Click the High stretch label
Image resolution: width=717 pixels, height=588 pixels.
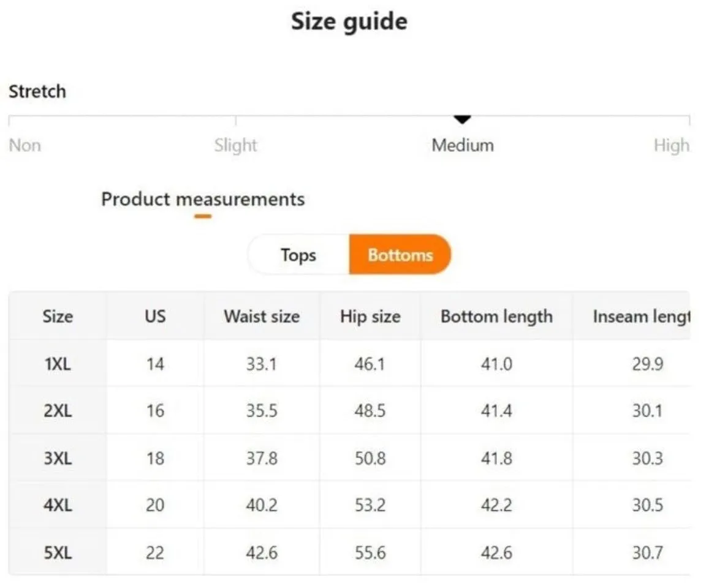point(671,145)
